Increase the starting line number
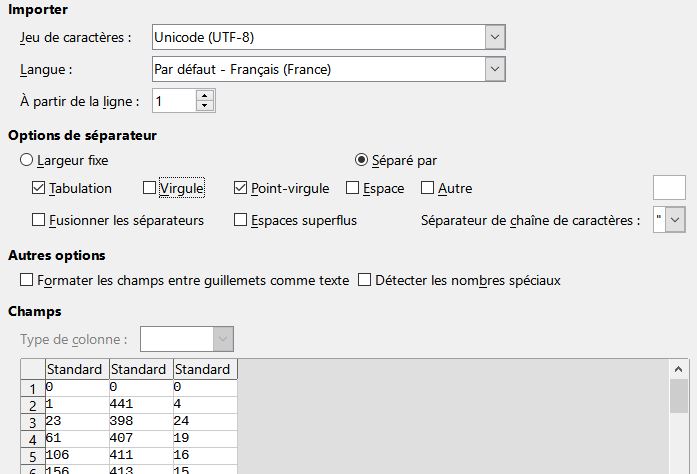 [x=204, y=96]
